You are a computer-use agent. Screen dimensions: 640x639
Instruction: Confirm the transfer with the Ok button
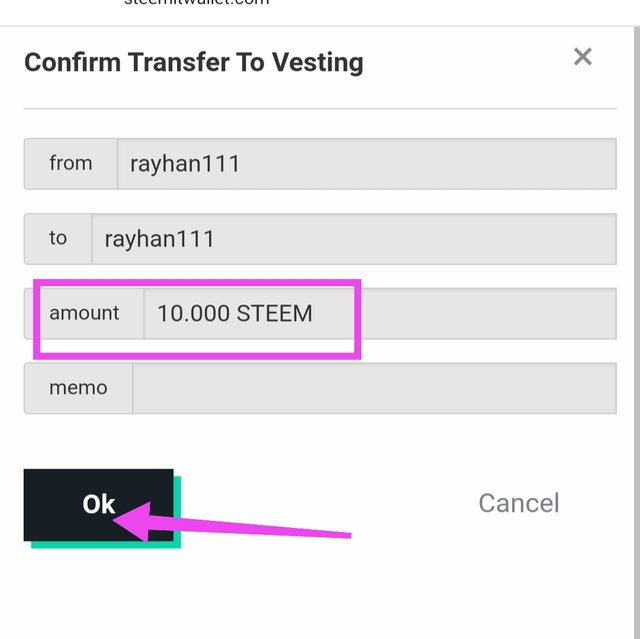(98, 505)
